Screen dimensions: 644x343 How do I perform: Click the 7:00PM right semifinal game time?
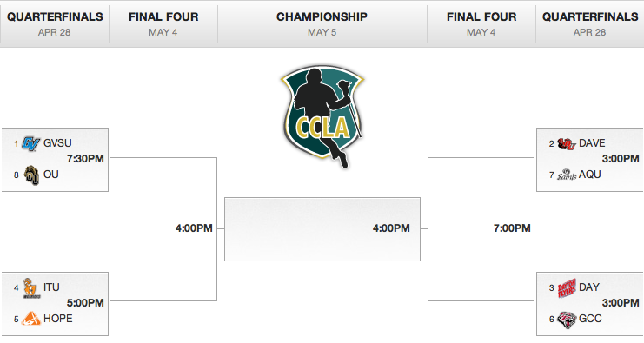pos(512,228)
